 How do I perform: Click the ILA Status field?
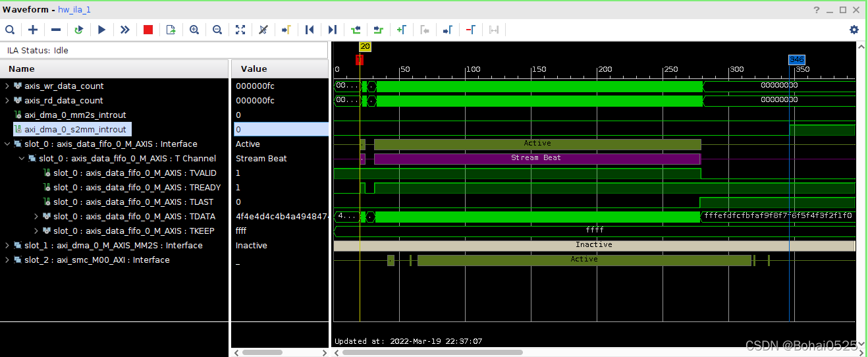164,50
